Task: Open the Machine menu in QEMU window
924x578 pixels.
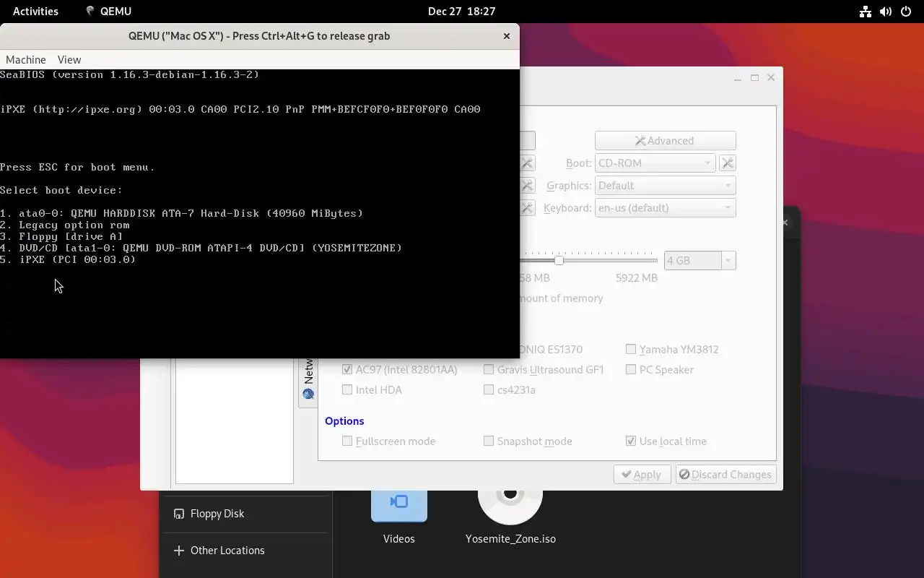Action: click(x=26, y=60)
